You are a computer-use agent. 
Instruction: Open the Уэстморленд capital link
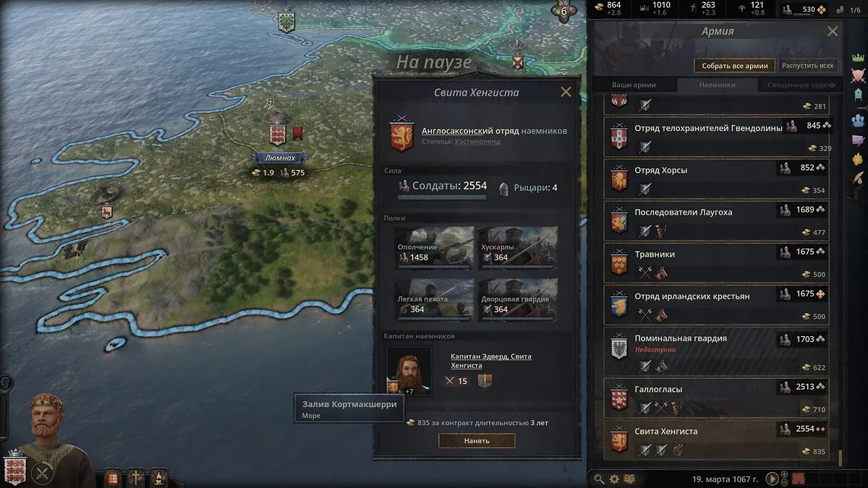point(477,142)
